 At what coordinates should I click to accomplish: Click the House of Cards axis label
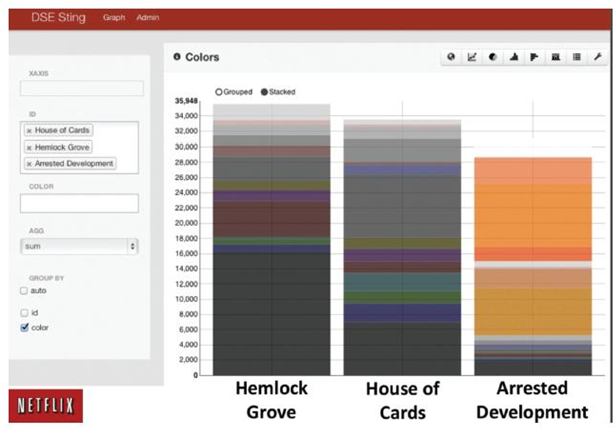(x=402, y=401)
